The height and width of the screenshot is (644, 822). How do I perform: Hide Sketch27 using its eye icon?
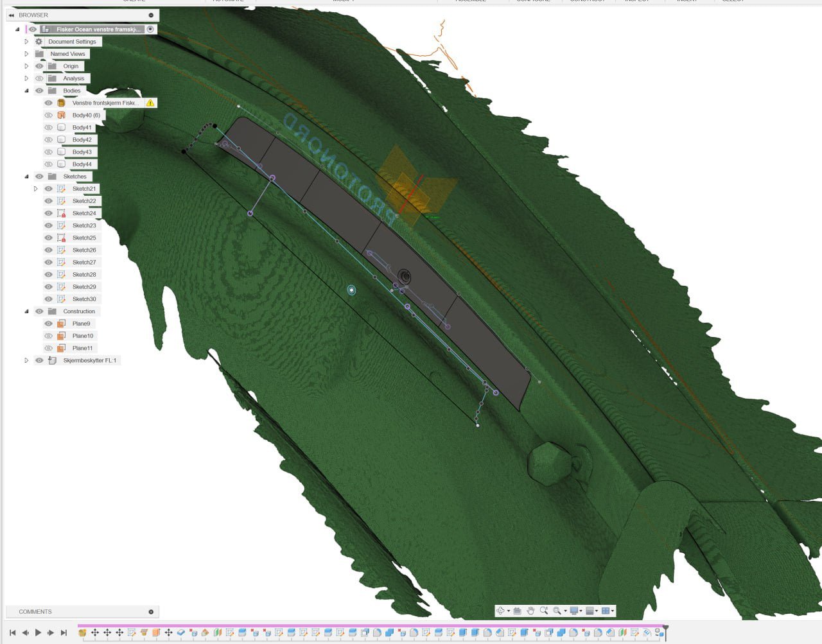(48, 262)
